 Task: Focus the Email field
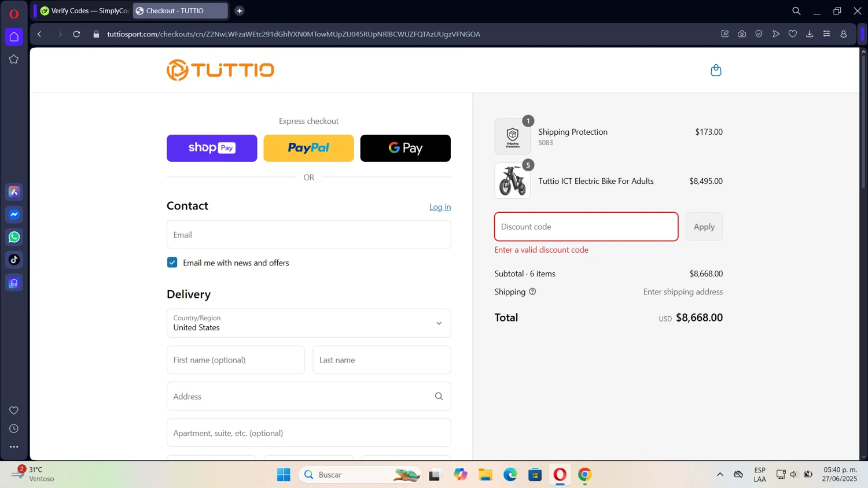308,235
